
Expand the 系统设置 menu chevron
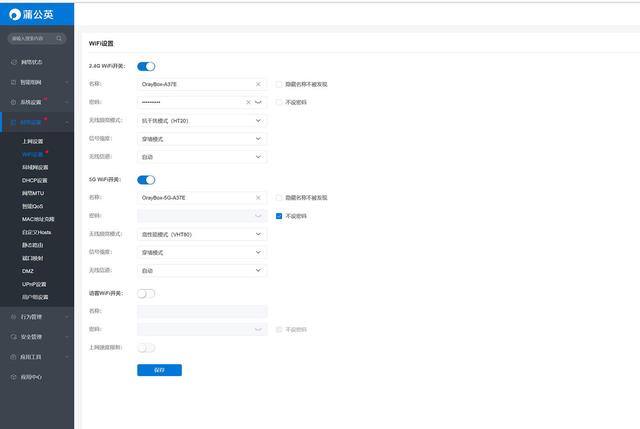(x=67, y=102)
